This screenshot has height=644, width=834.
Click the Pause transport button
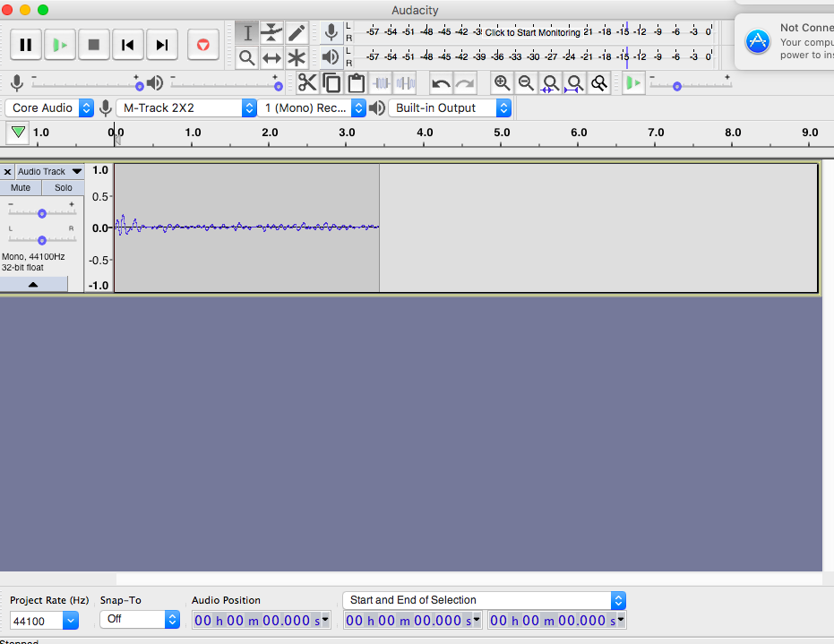click(25, 45)
